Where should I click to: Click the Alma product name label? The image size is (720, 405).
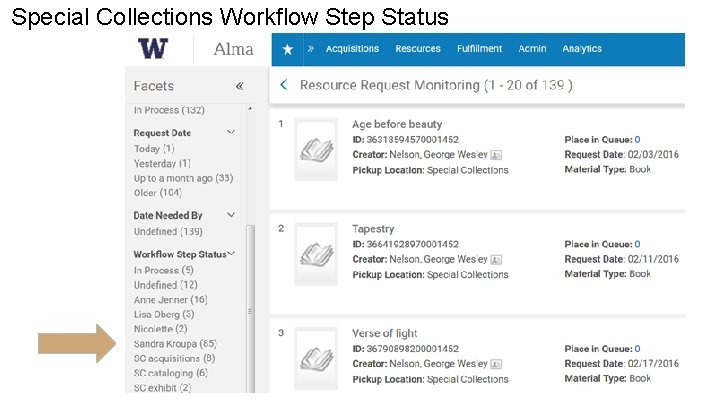tap(233, 49)
